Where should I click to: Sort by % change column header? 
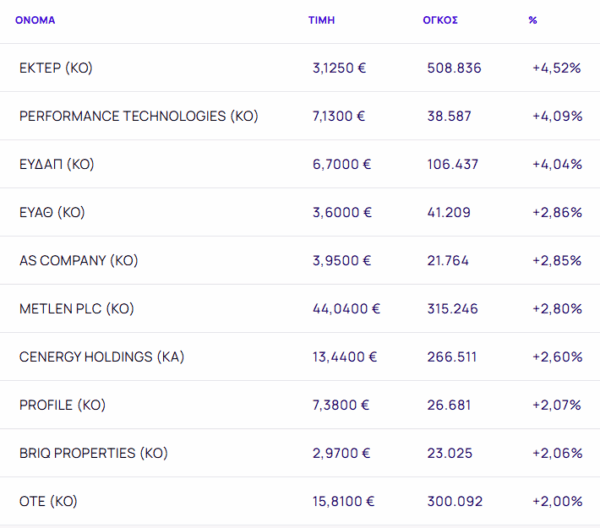pyautogui.click(x=533, y=20)
